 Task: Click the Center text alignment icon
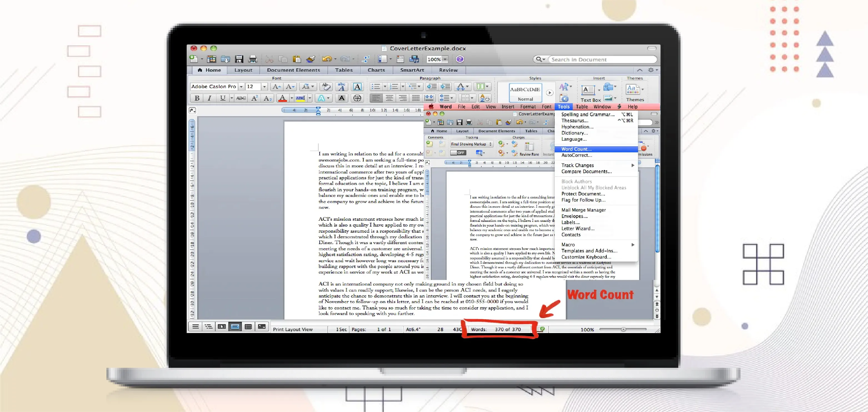(389, 98)
